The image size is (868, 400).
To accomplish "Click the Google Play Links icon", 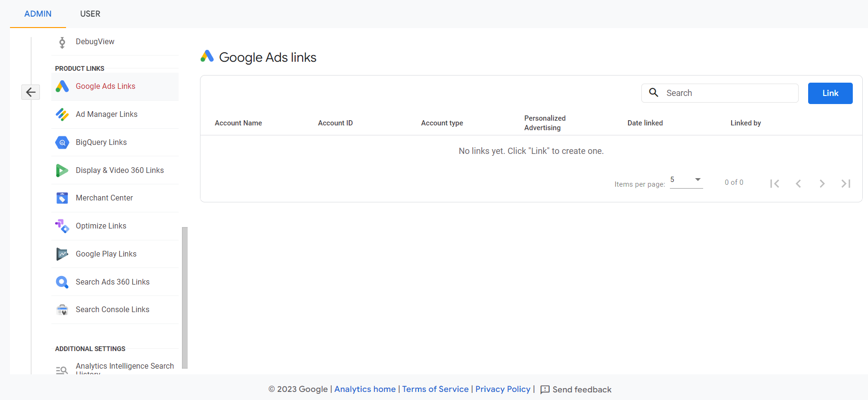I will click(62, 254).
